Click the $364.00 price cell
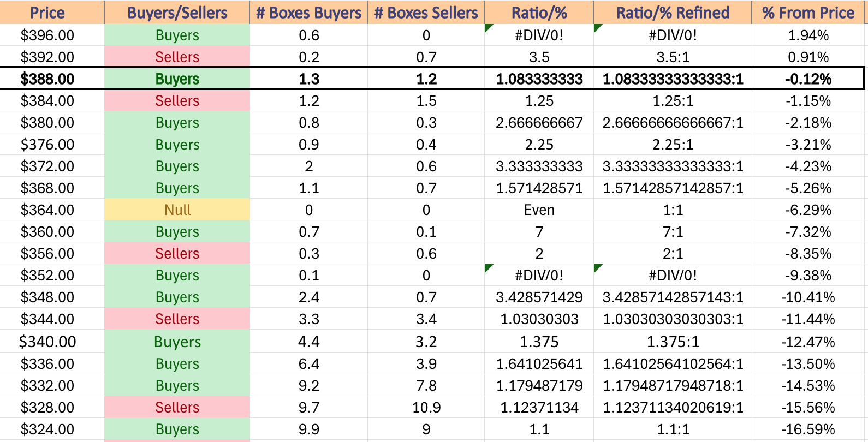Screen dimensions: 868x442 (52, 210)
